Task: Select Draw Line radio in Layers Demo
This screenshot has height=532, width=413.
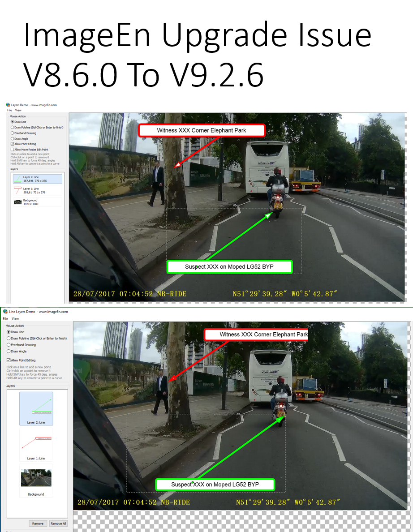Action: [18, 122]
